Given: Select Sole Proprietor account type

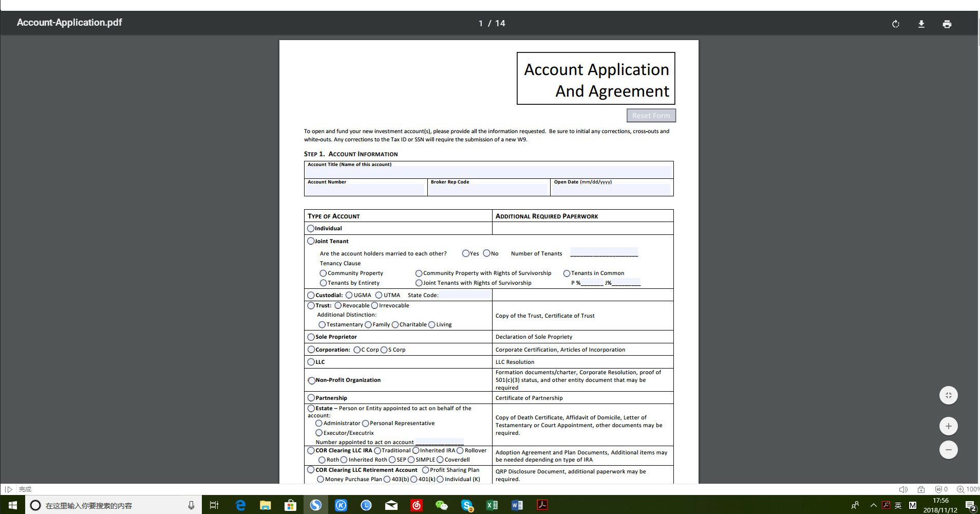Looking at the screenshot, I should [311, 337].
